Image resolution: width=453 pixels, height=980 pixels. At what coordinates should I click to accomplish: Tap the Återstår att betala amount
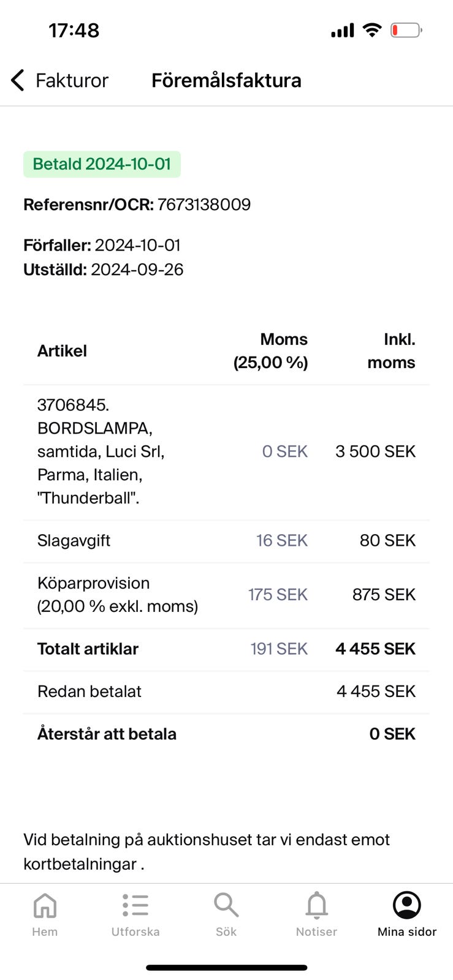click(392, 734)
